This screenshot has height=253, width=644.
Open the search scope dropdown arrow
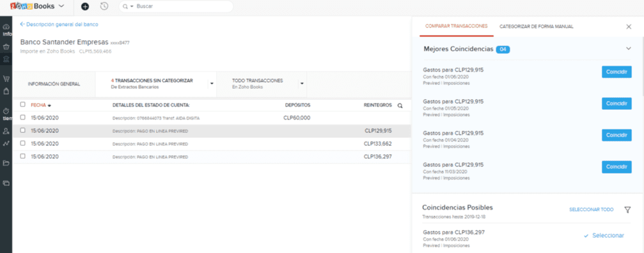132,6
